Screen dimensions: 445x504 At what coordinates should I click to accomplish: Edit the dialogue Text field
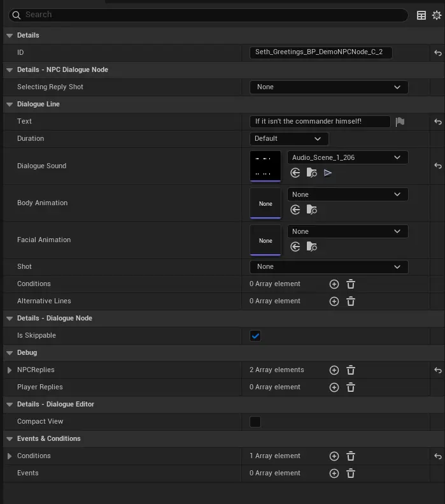[x=320, y=122]
